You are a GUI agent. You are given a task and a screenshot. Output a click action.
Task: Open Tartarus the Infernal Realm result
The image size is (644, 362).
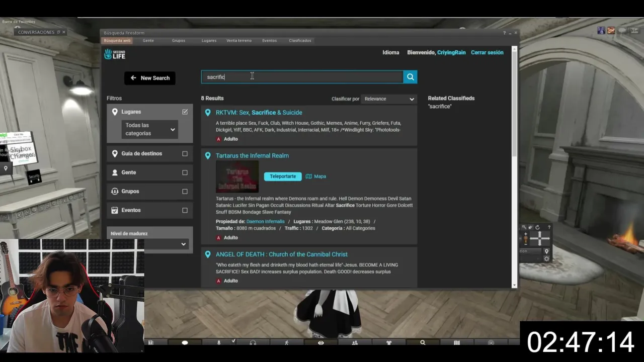click(252, 156)
